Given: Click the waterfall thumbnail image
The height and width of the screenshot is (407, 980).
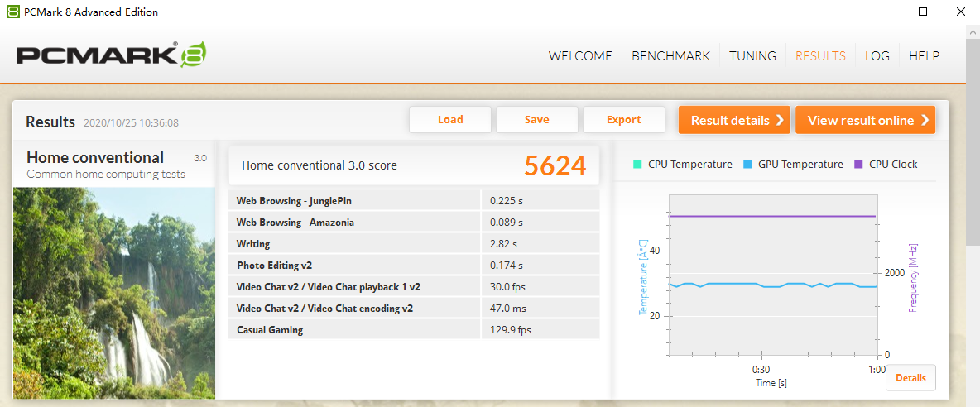Looking at the screenshot, I should click(113, 293).
